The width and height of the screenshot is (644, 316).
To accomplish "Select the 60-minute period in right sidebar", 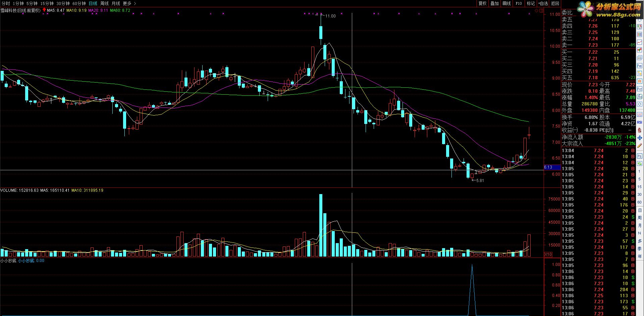I will coord(640,202).
